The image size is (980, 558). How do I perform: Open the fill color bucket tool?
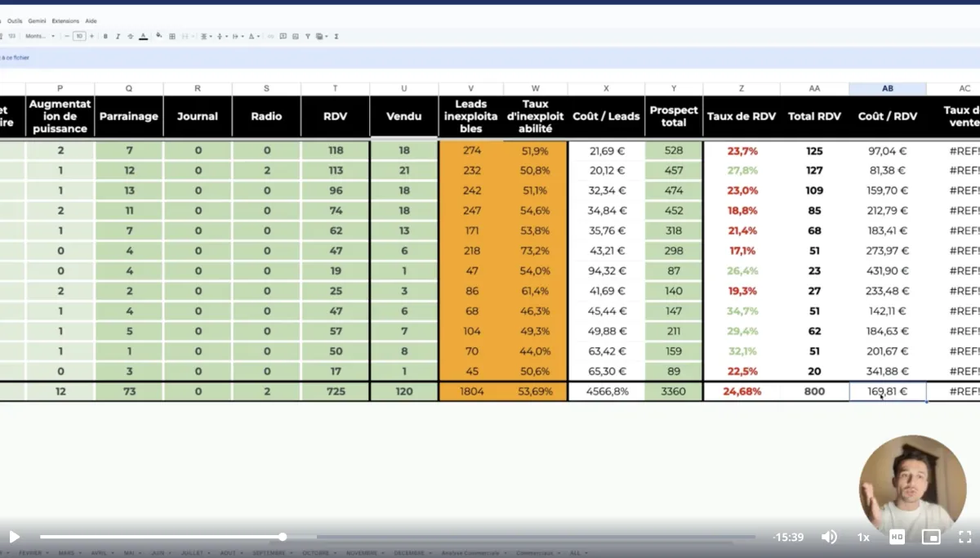(x=159, y=36)
